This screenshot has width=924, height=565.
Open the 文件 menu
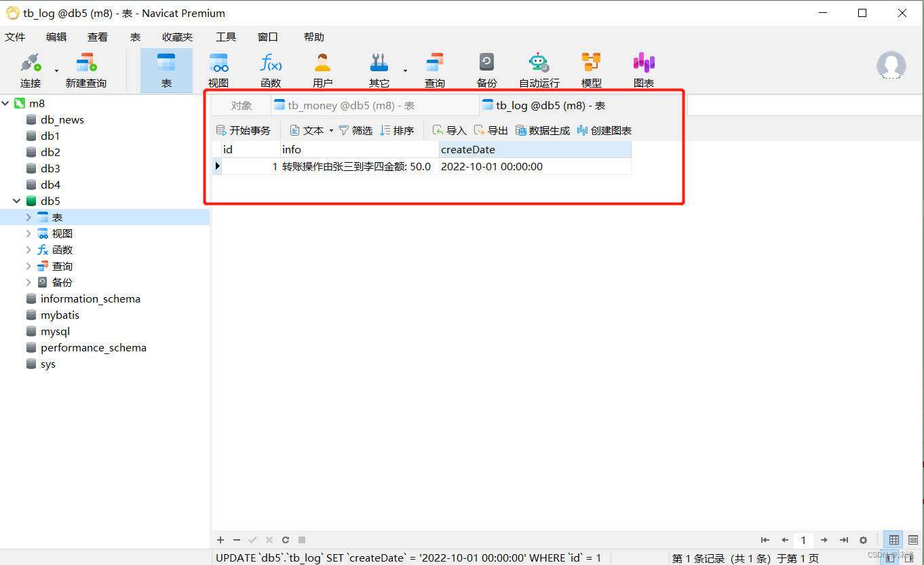point(16,37)
